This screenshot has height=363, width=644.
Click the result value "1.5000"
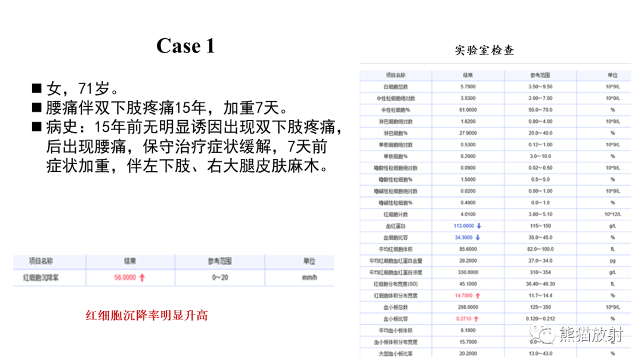468,180
